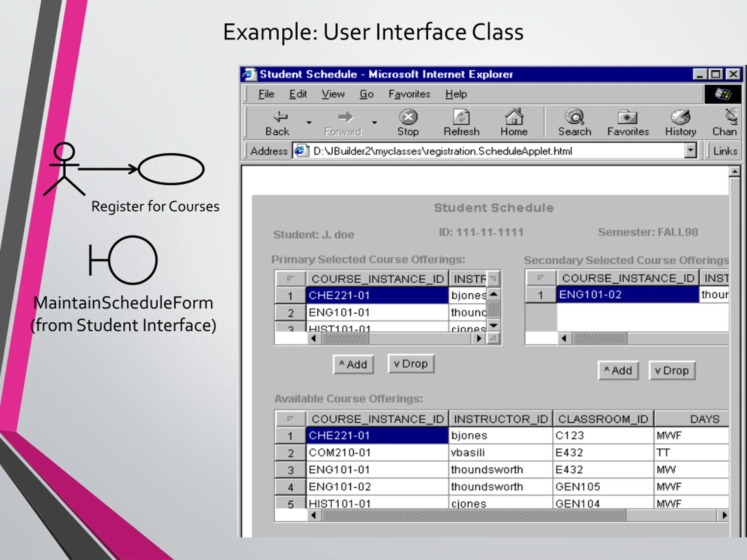Open the Help menu

point(456,94)
